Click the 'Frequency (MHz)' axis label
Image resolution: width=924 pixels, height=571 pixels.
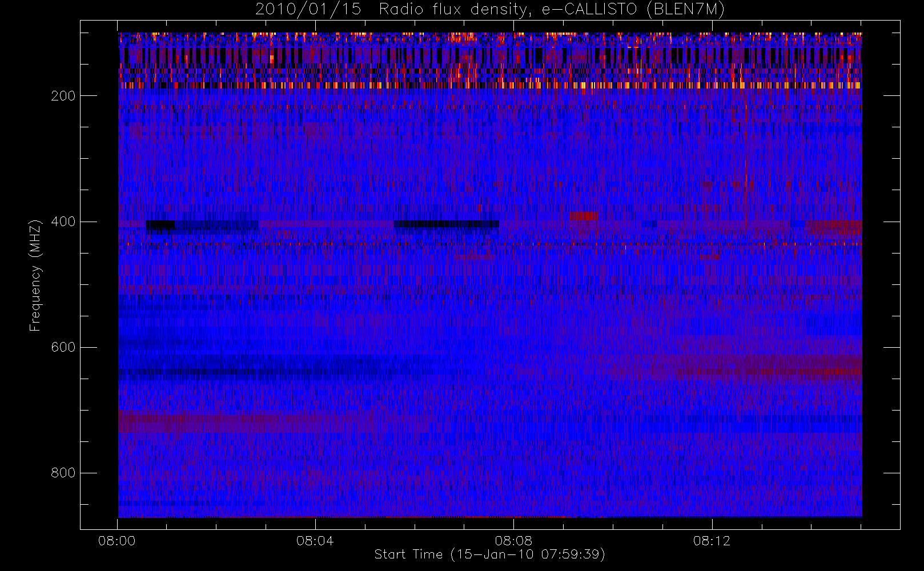pyautogui.click(x=35, y=275)
